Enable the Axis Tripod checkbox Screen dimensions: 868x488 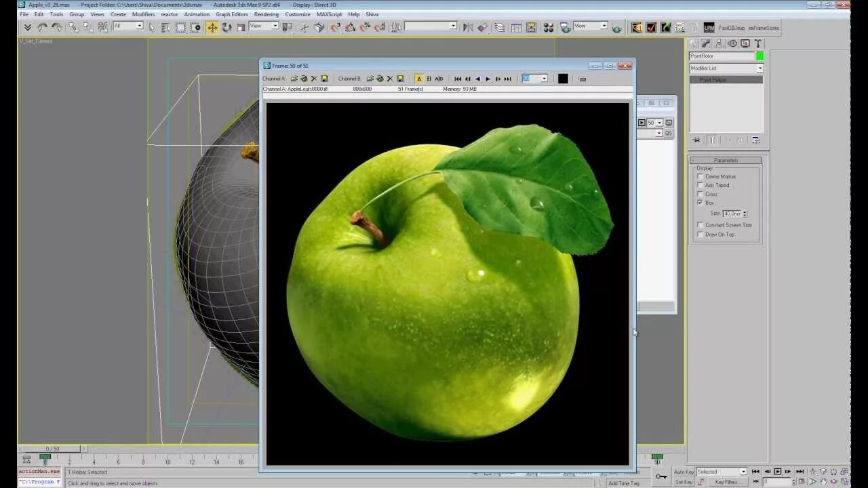(701, 185)
